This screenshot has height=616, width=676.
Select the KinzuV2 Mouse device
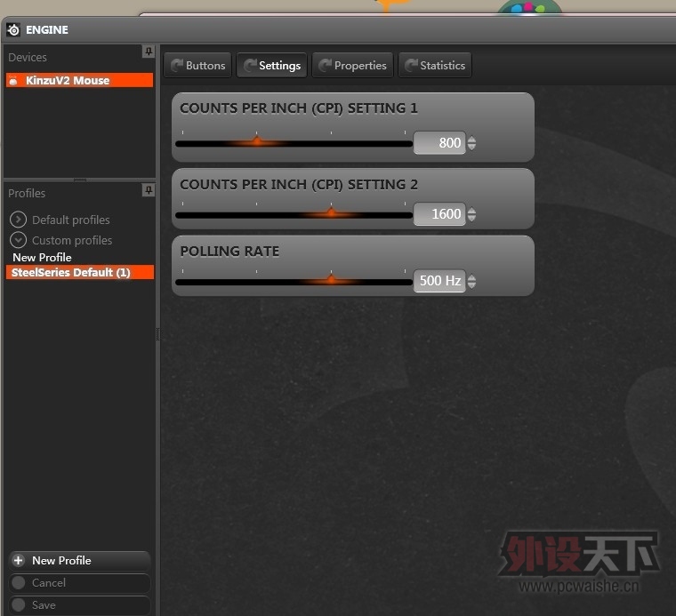tap(79, 80)
